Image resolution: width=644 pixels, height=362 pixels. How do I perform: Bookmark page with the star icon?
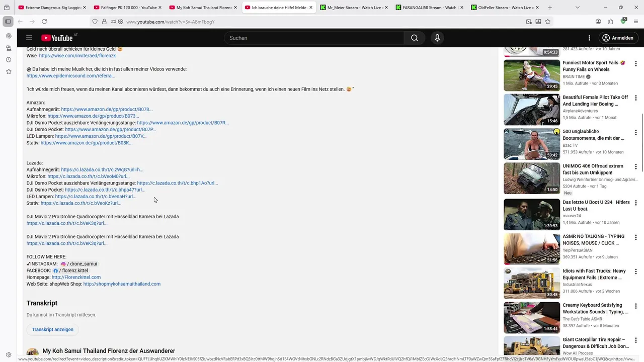point(548,22)
